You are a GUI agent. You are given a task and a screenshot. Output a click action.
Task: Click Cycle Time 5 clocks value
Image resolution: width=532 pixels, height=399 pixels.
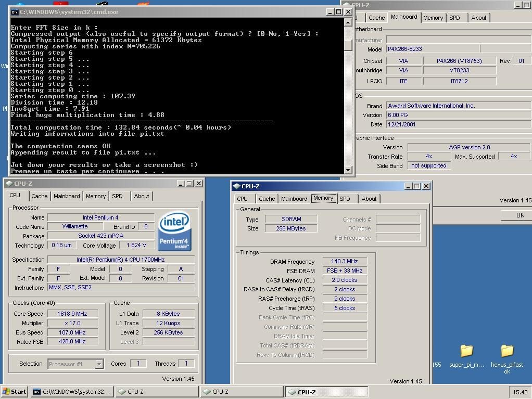tap(345, 308)
